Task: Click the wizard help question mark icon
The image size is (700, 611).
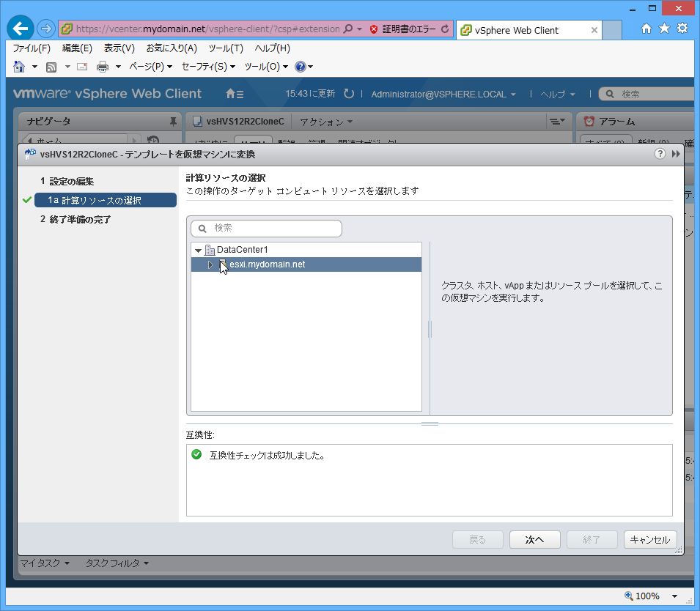Action: pos(660,154)
